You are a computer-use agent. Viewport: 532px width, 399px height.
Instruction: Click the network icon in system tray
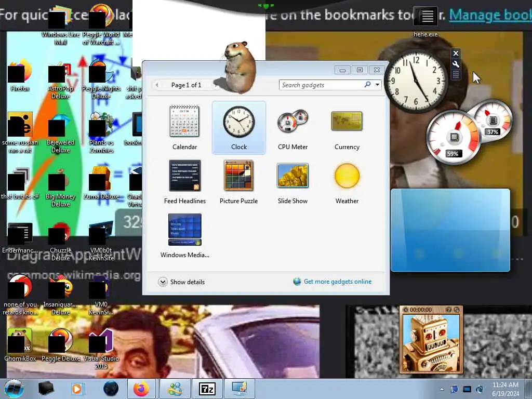[467, 389]
